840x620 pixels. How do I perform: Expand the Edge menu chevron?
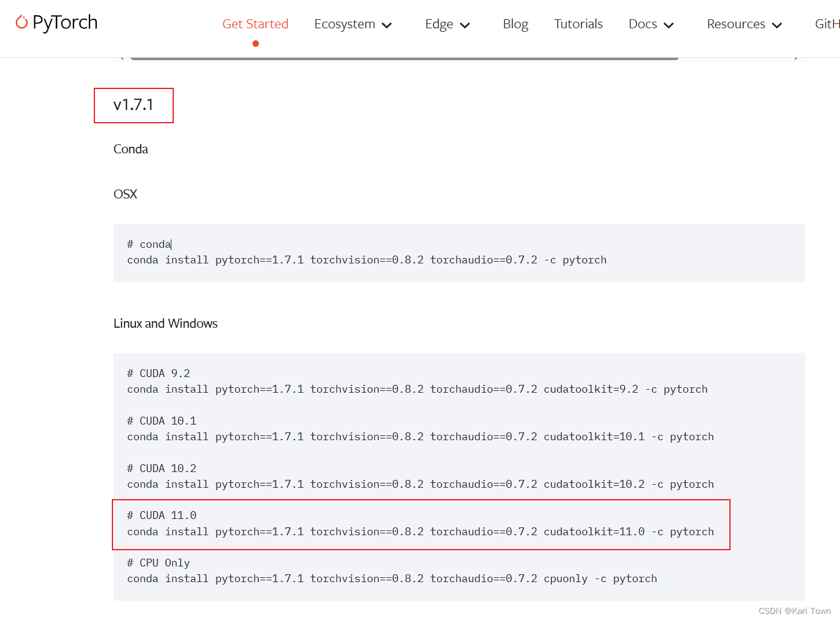pyautogui.click(x=465, y=25)
